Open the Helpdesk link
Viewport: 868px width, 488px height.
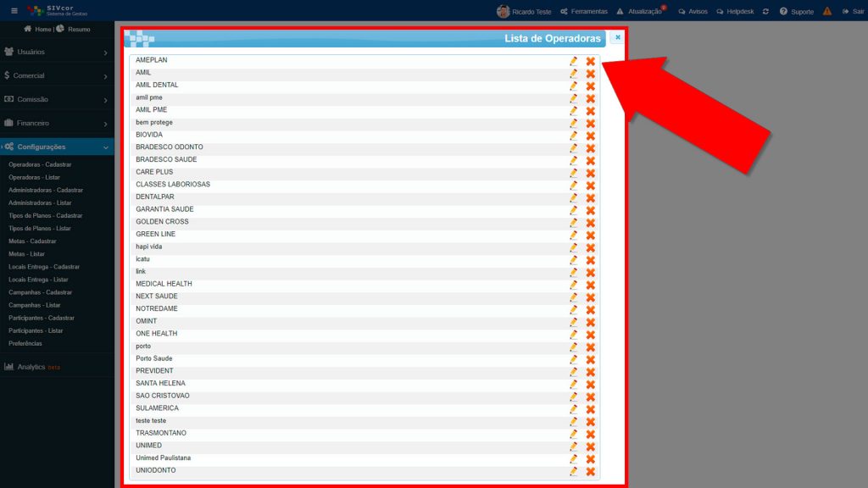click(x=735, y=12)
